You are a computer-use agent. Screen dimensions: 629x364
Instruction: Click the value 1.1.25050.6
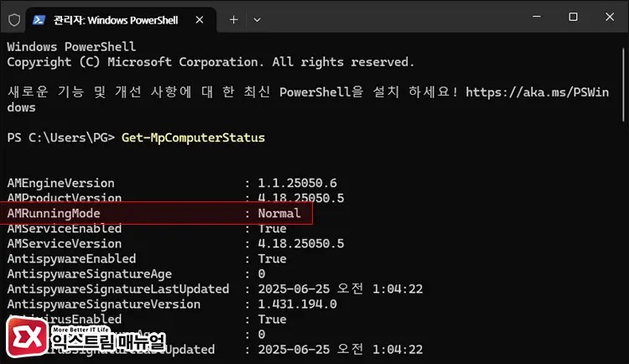click(297, 183)
